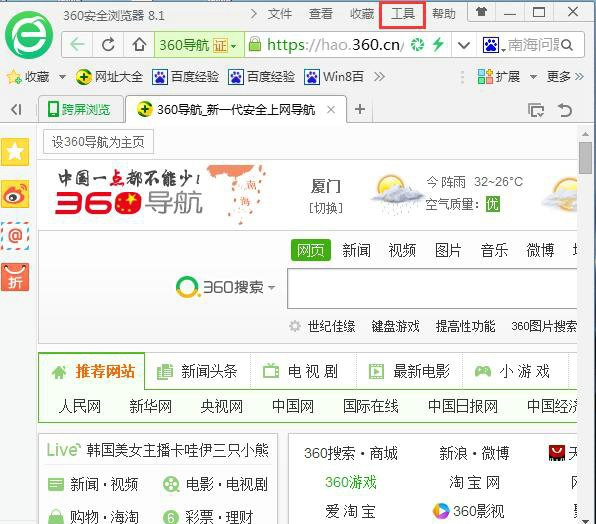Open the 360影视 link
The image size is (596, 524).
469,511
